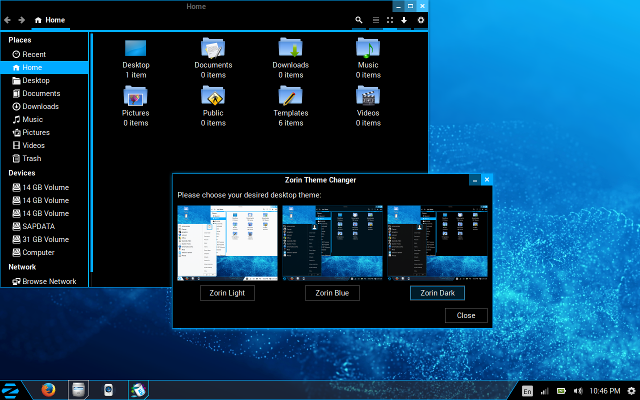Open Music from the sidebar
The image size is (640, 400).
point(44,120)
